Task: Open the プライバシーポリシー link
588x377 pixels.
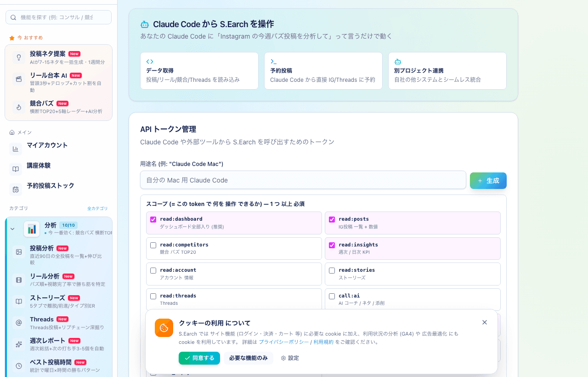Action: tap(284, 342)
